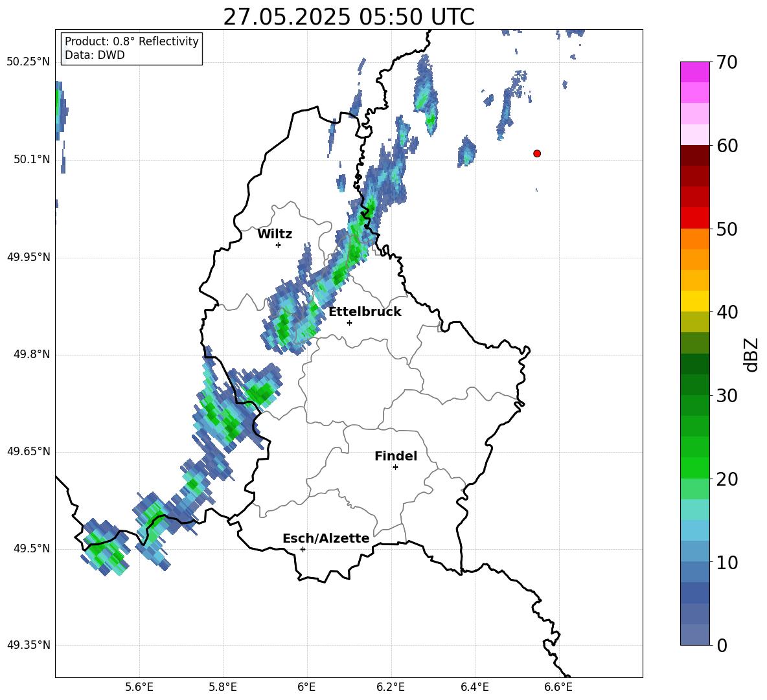Click the 50 tick on colorbar
The height and width of the screenshot is (700, 767).
pyautogui.click(x=726, y=229)
